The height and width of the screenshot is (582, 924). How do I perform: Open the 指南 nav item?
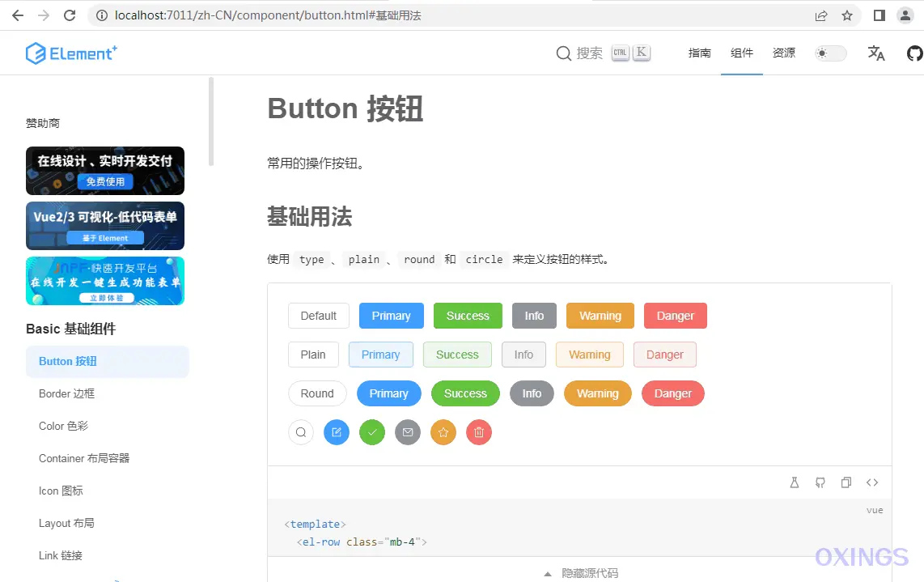click(700, 53)
